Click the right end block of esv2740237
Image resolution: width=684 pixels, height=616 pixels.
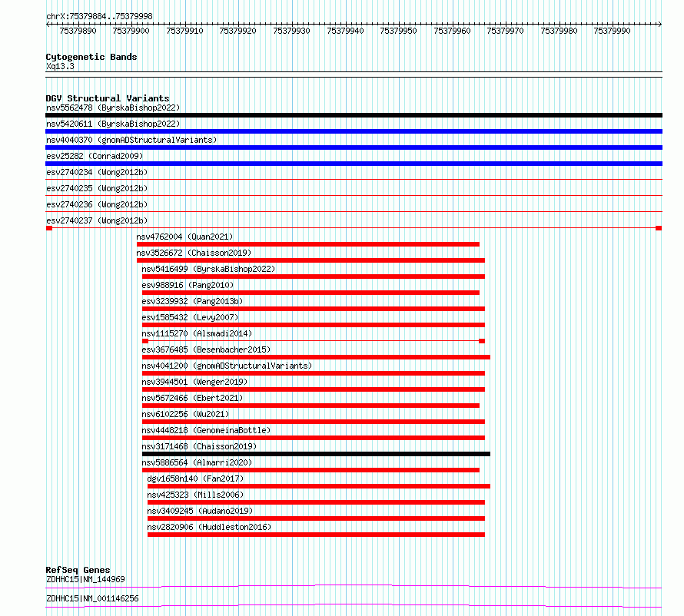[659, 228]
